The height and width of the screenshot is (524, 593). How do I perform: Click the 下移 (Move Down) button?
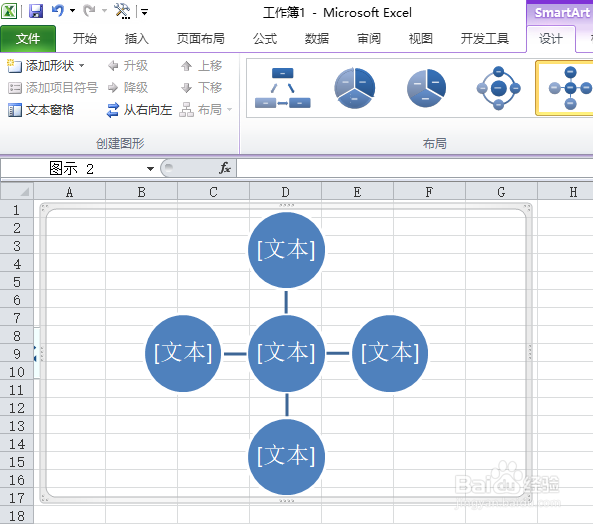tap(201, 88)
